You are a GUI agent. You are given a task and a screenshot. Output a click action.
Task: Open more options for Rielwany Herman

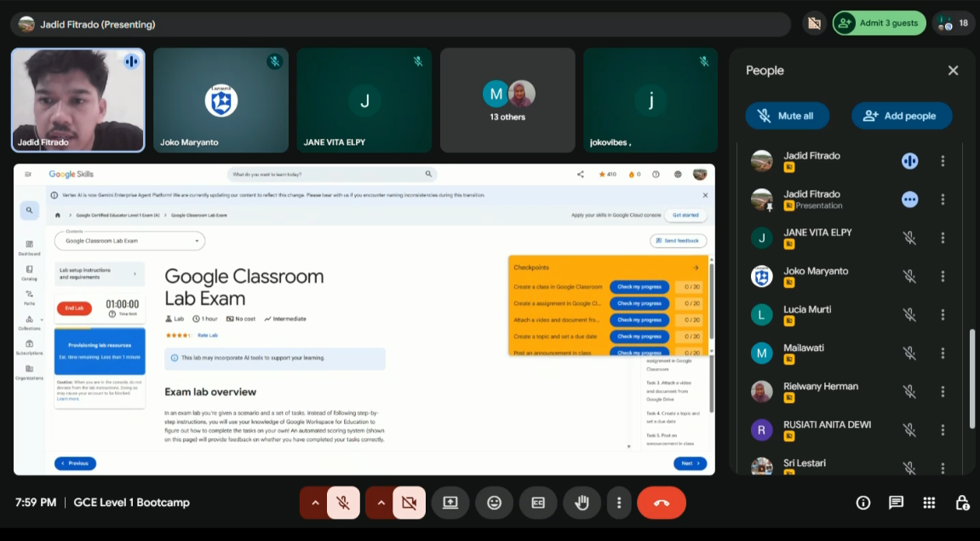tap(943, 392)
